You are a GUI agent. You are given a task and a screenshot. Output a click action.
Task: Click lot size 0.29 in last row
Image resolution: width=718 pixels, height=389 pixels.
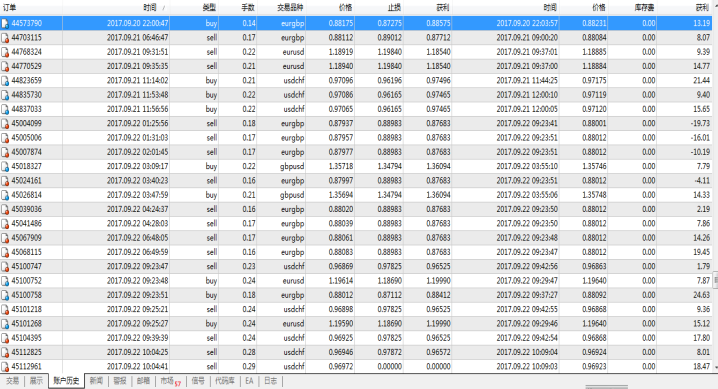(x=249, y=367)
